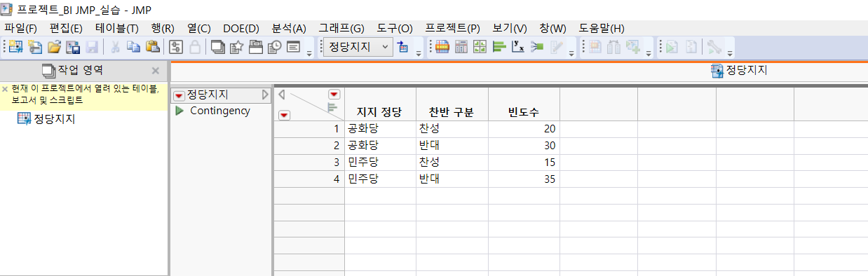
Task: Click the 빈도수 value 35
Action: (x=524, y=179)
